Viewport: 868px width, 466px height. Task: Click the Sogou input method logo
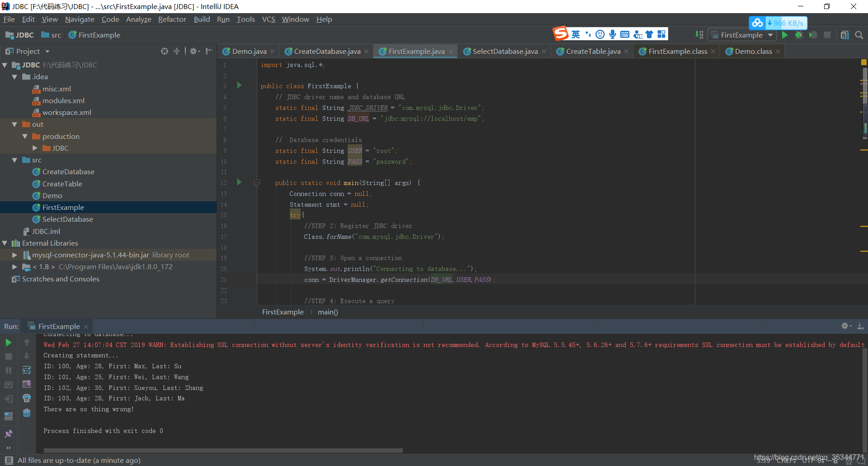[561, 33]
